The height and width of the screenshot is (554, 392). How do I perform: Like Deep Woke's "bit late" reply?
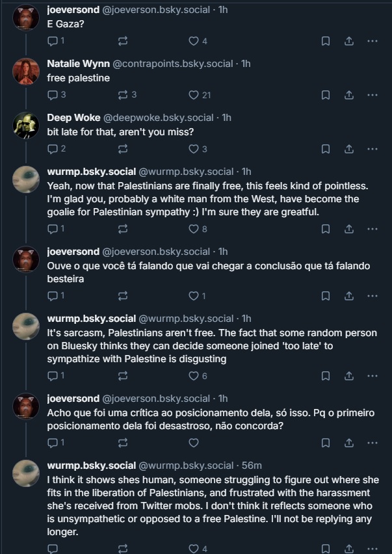coord(193,148)
